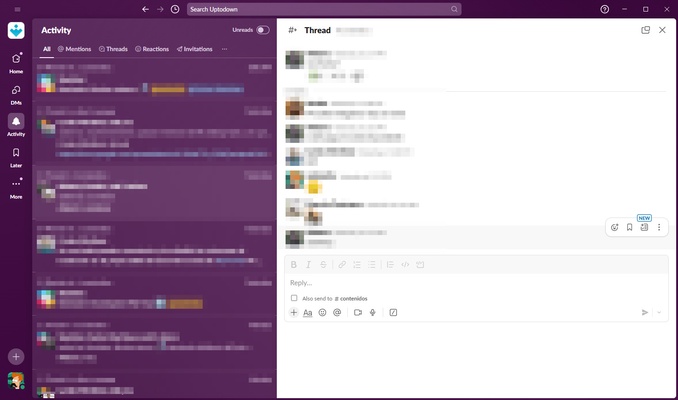The image size is (678, 400).
Task: Open the history clock icon
Action: pyautogui.click(x=175, y=9)
